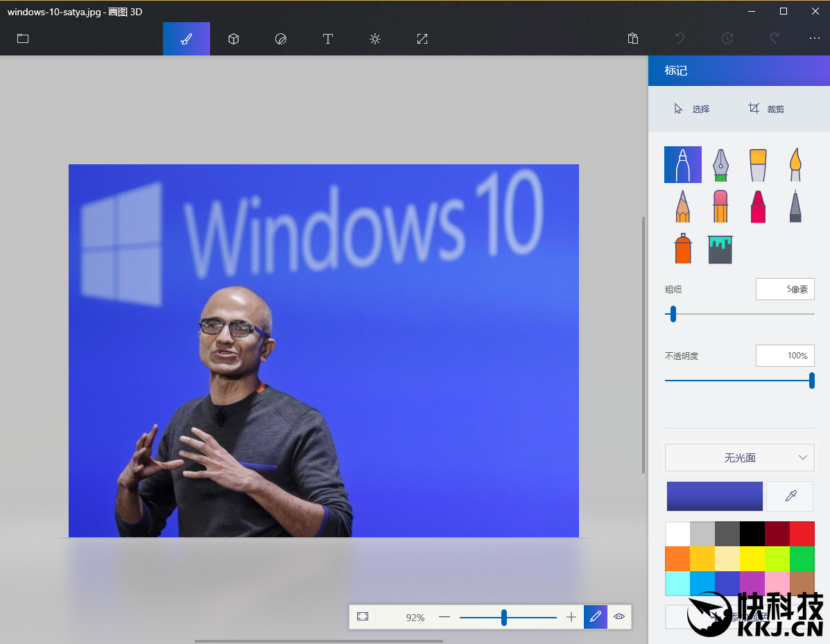830x644 pixels.
Task: Pick the Watercolor brush tool
Action: point(795,164)
